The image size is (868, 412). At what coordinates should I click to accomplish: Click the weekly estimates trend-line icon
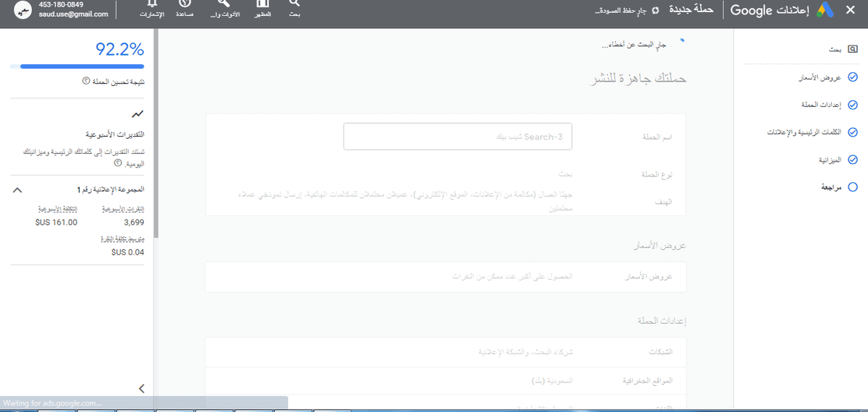pos(138,113)
